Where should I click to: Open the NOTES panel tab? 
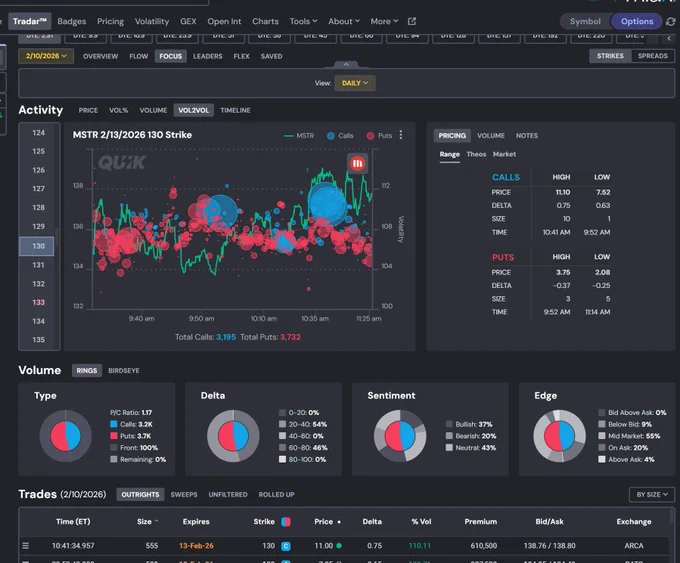click(527, 136)
